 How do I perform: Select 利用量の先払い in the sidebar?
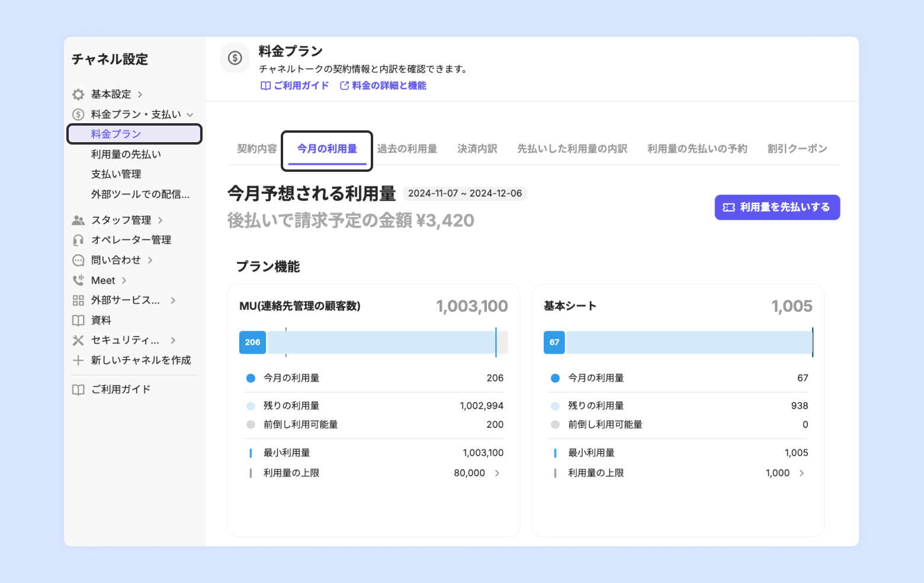pyautogui.click(x=126, y=154)
